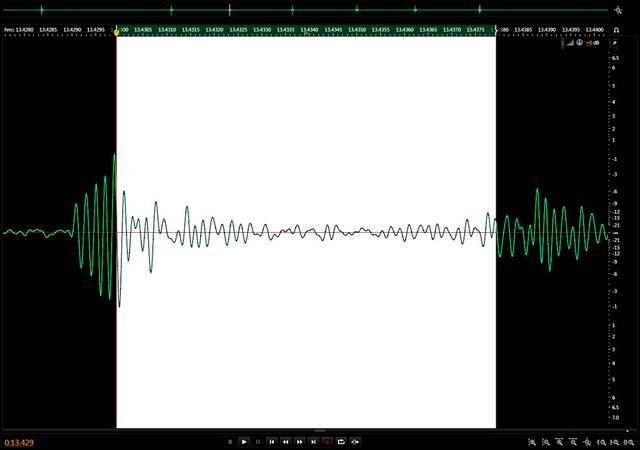Click the 6.5 label at top of amplitude scale
Screen dimensions: 640x450
click(615, 58)
